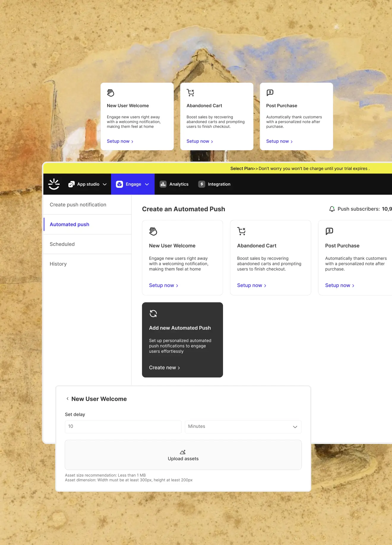Open the Integration menu item

(x=214, y=184)
